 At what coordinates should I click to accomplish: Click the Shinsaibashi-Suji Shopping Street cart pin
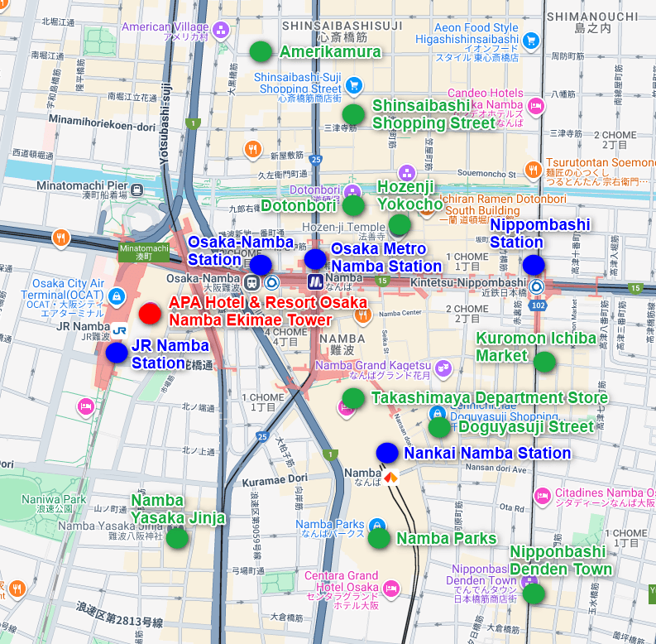click(x=354, y=86)
